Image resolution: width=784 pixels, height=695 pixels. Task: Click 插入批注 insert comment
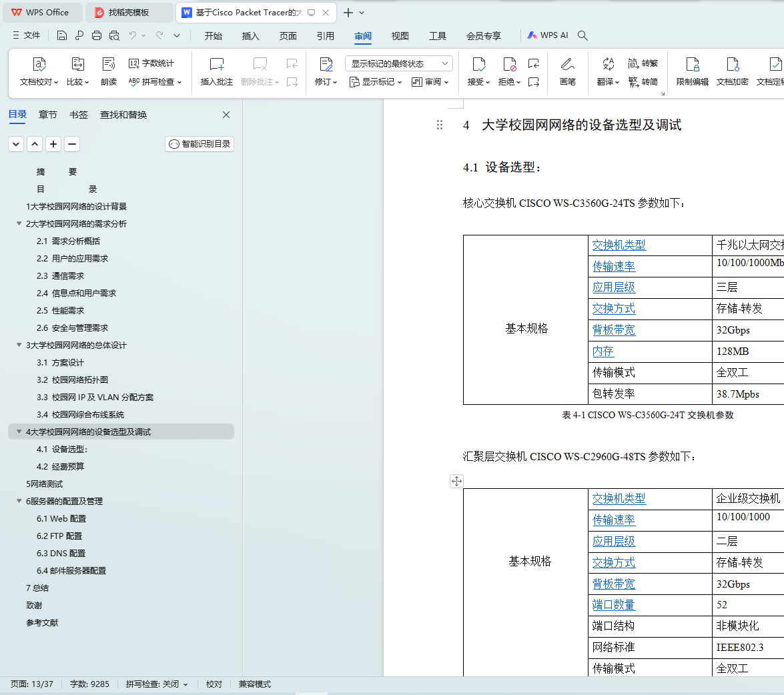click(216, 71)
